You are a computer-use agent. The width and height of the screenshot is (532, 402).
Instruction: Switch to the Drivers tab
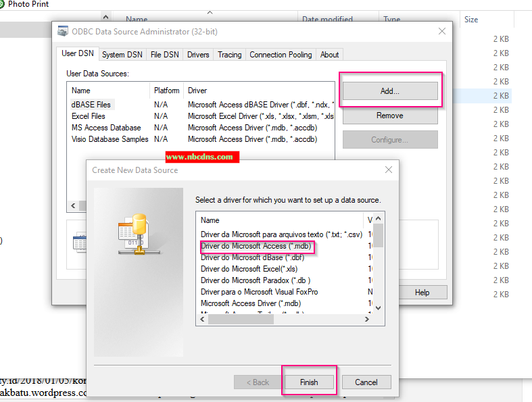(198, 55)
